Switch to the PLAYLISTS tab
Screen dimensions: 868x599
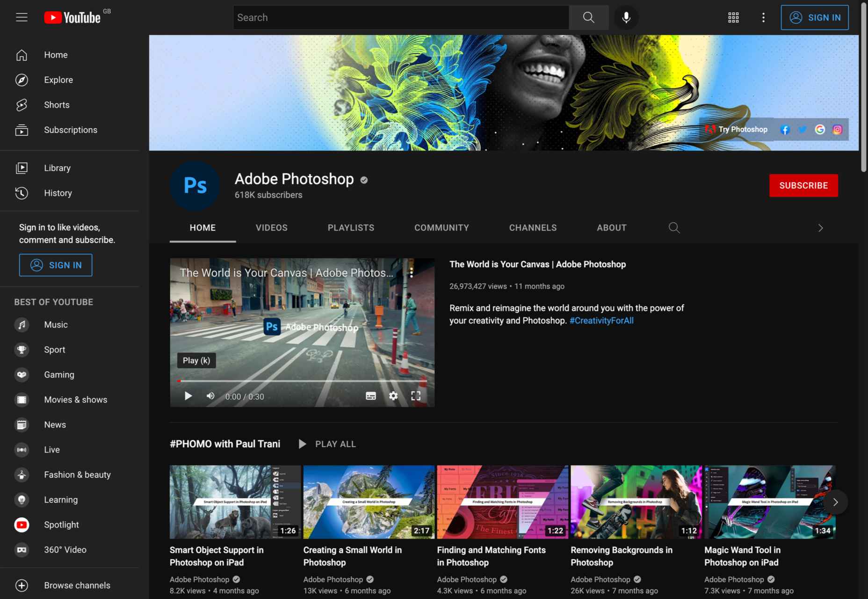pos(351,228)
